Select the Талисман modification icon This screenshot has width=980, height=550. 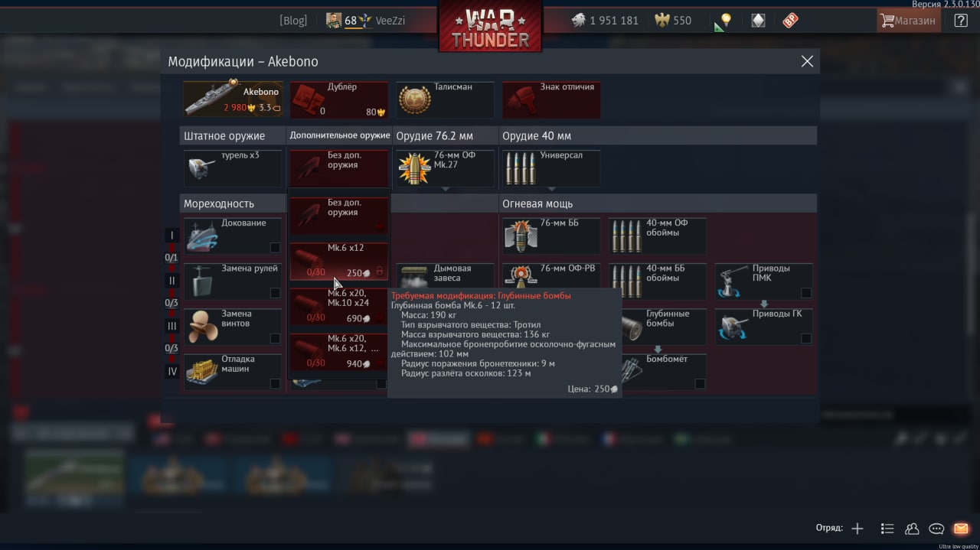[x=445, y=100]
